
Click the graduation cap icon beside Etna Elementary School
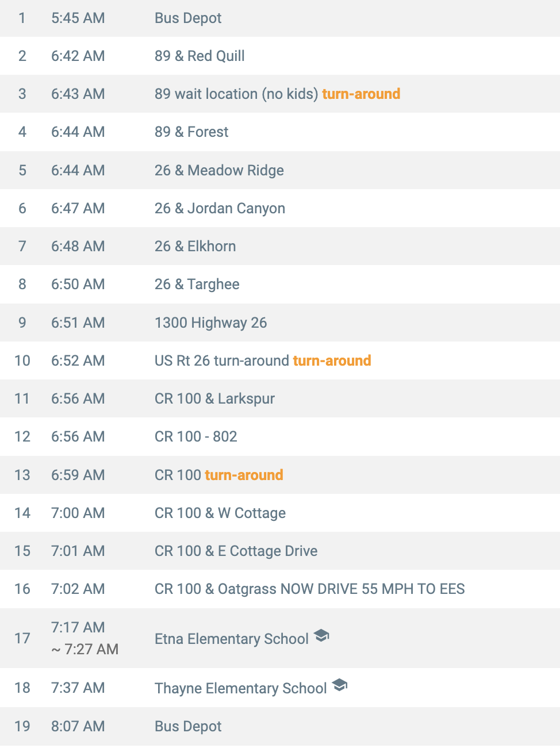coord(321,636)
